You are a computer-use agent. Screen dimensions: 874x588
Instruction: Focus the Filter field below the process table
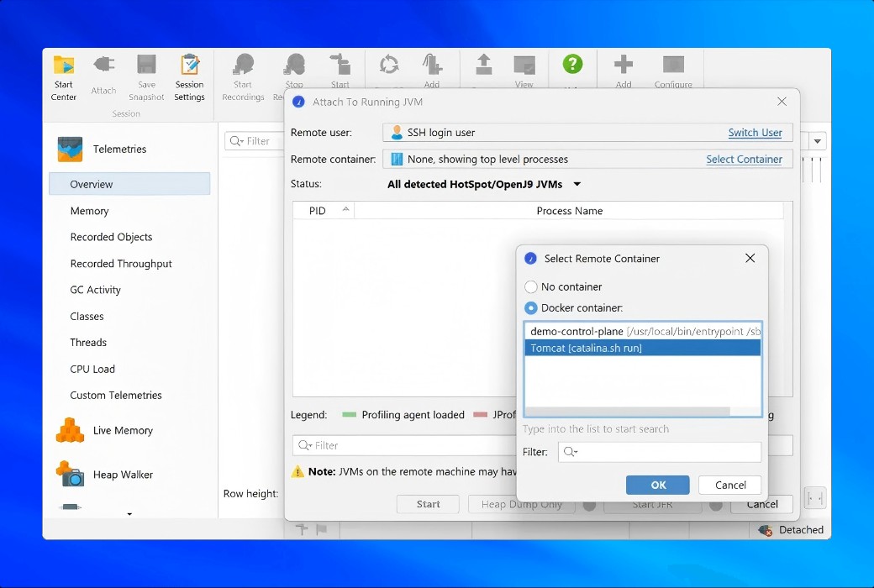click(x=405, y=445)
